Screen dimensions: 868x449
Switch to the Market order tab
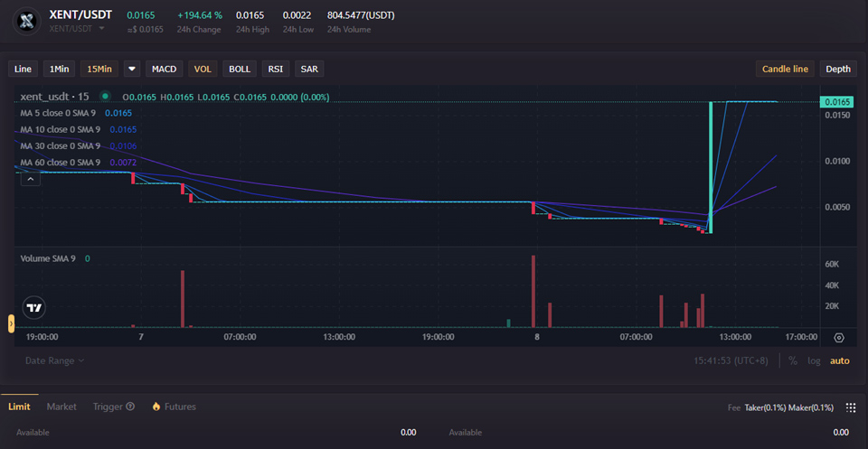point(61,407)
